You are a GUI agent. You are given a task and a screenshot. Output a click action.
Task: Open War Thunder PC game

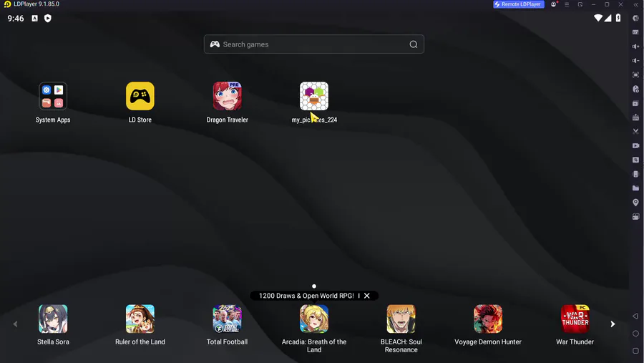[x=575, y=319]
